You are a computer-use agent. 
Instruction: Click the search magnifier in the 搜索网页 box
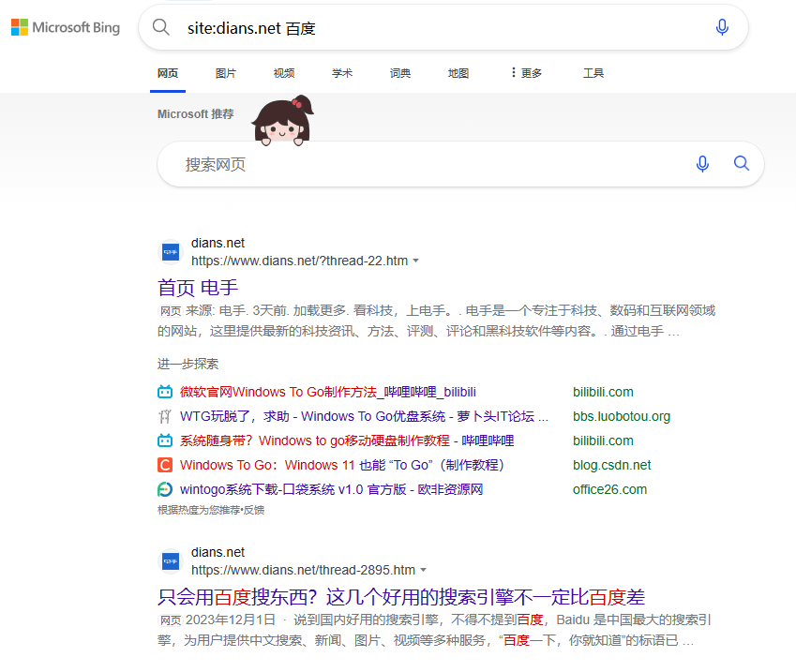(x=742, y=164)
